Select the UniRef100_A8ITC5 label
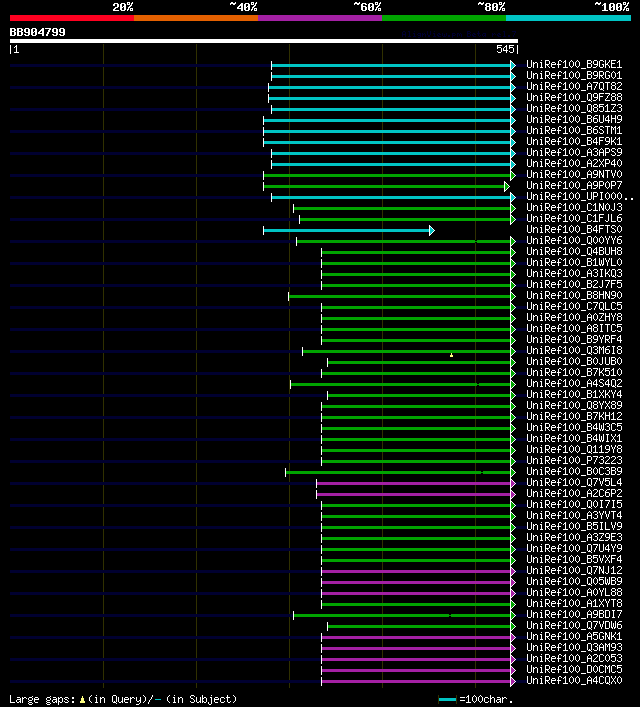This screenshot has width=640, height=707. [574, 328]
